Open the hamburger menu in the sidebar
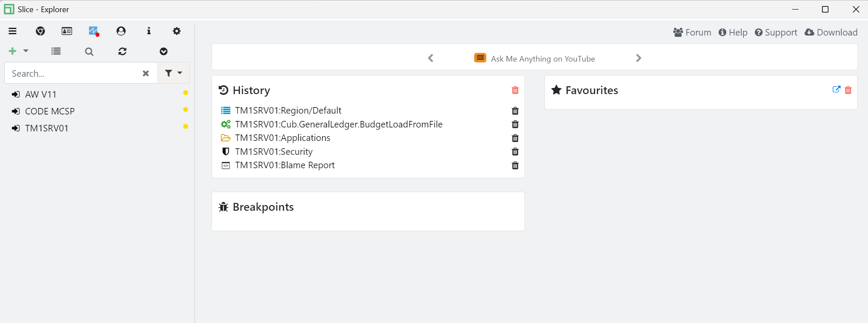Screen dimensions: 868x323 [x=13, y=31]
